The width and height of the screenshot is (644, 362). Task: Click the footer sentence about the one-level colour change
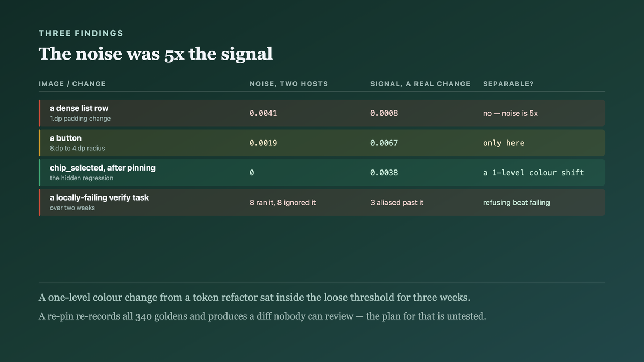[x=254, y=298]
